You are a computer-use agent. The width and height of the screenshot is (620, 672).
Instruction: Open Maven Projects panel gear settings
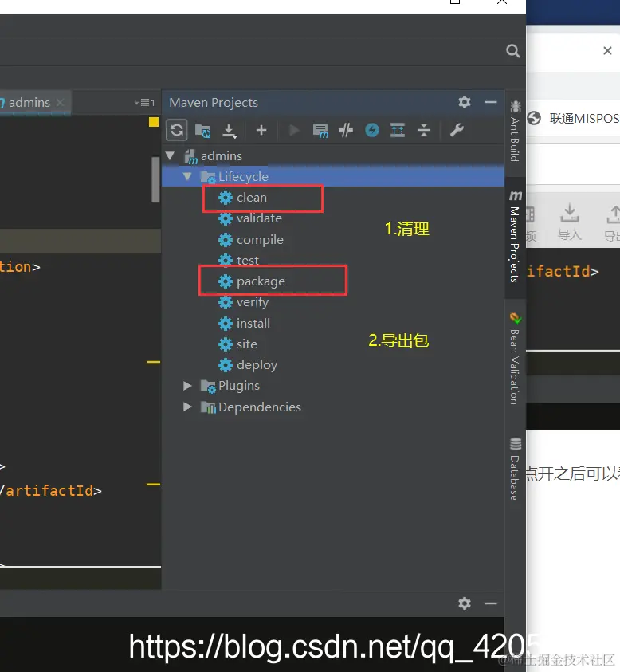[465, 102]
